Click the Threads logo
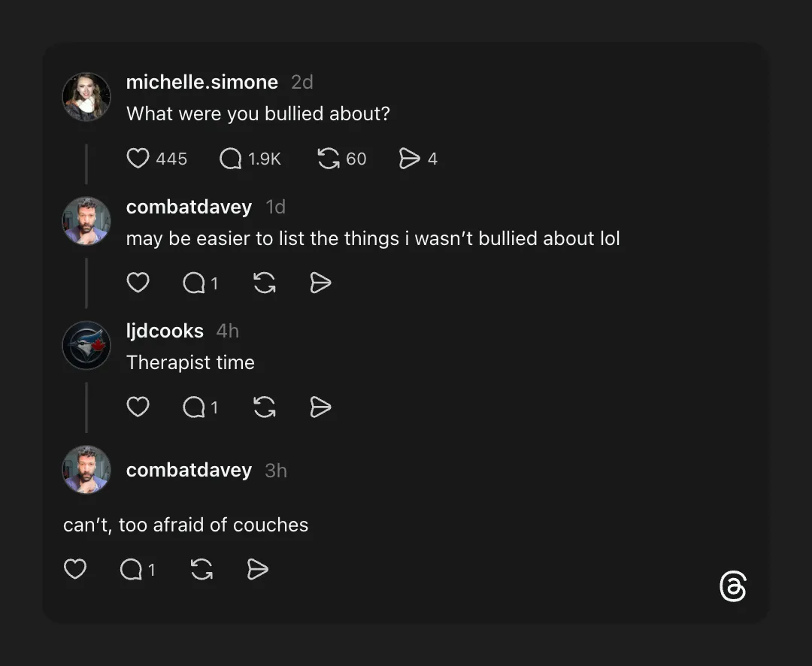The width and height of the screenshot is (812, 666). coord(733,587)
